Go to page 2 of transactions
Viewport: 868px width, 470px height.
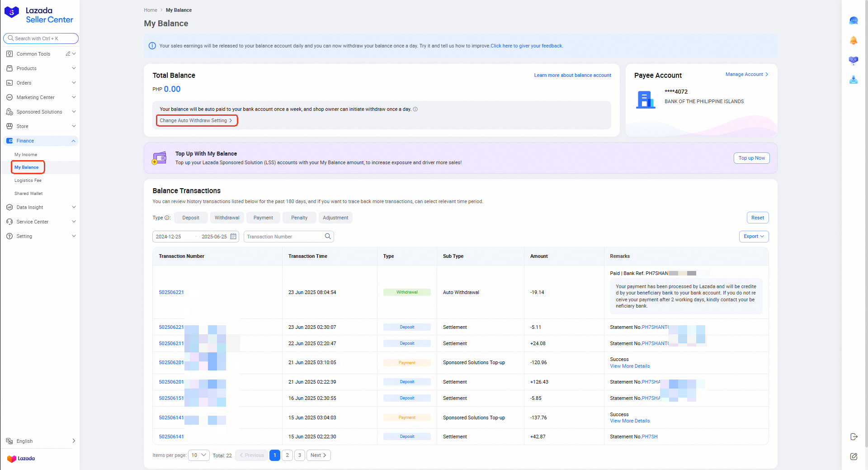coord(287,455)
